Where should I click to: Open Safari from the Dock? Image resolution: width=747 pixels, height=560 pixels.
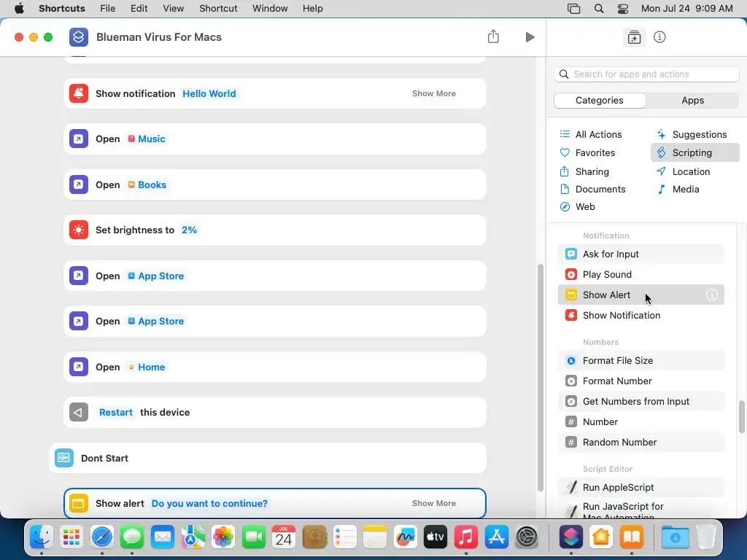pos(102,537)
